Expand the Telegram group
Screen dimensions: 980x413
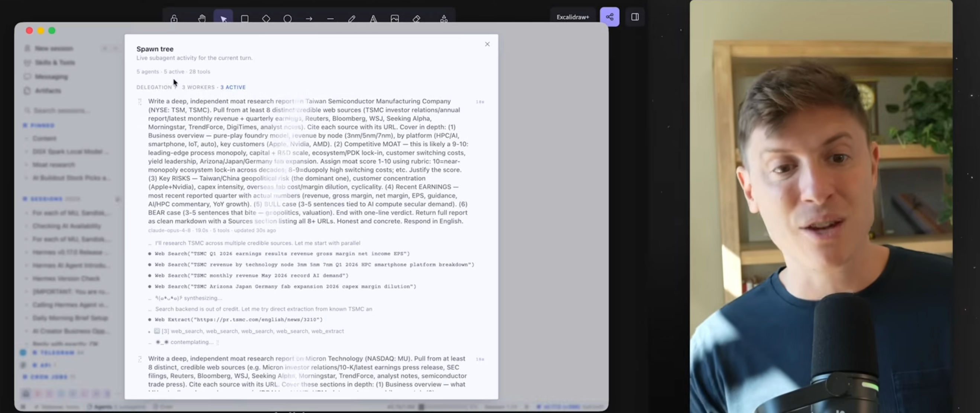(x=57, y=352)
